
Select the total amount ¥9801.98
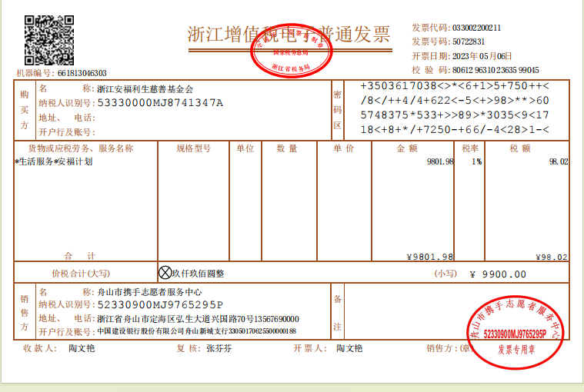430,257
